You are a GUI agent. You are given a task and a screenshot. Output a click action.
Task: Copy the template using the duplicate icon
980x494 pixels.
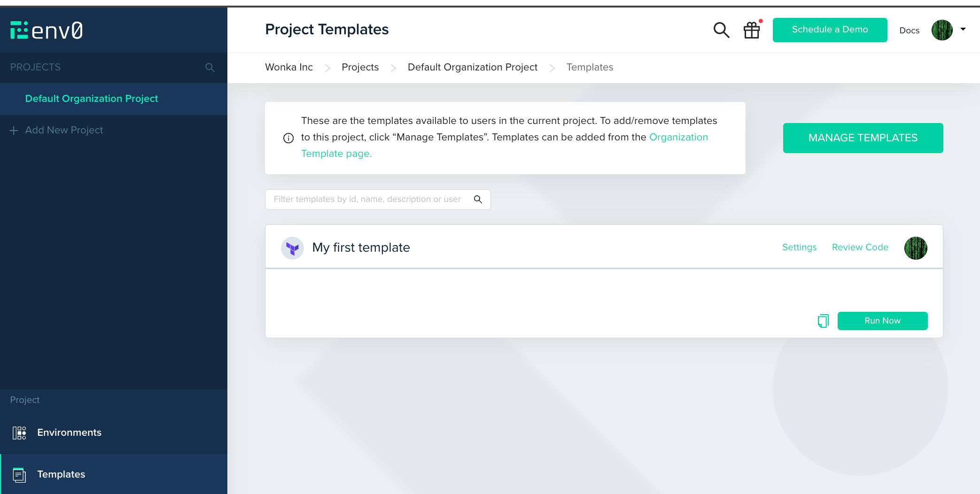823,321
